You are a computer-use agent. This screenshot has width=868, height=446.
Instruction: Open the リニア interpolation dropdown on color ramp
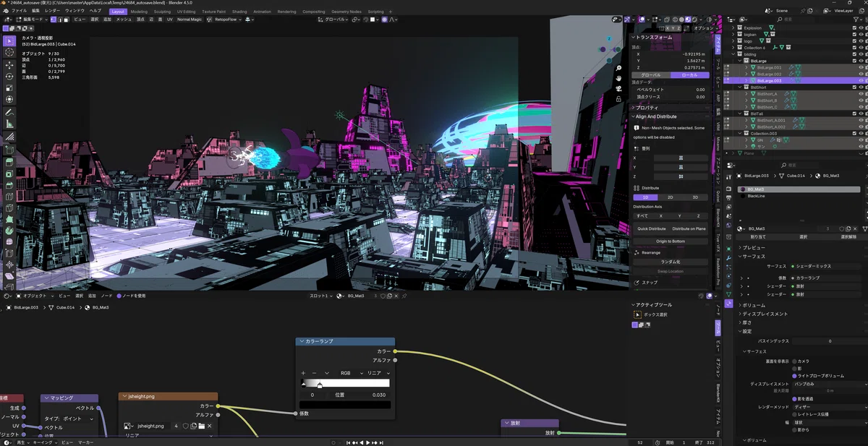377,373
